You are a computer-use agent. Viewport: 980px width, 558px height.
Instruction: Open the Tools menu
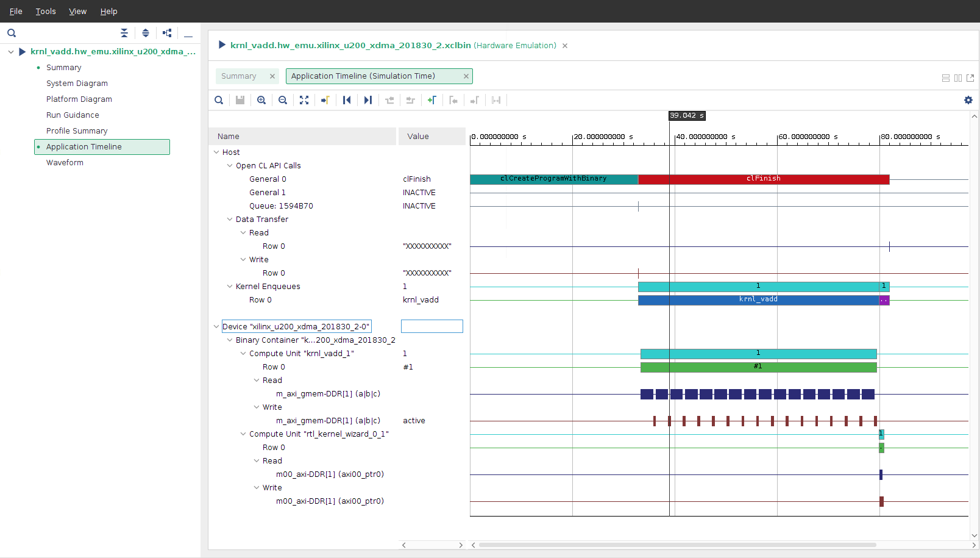(45, 11)
